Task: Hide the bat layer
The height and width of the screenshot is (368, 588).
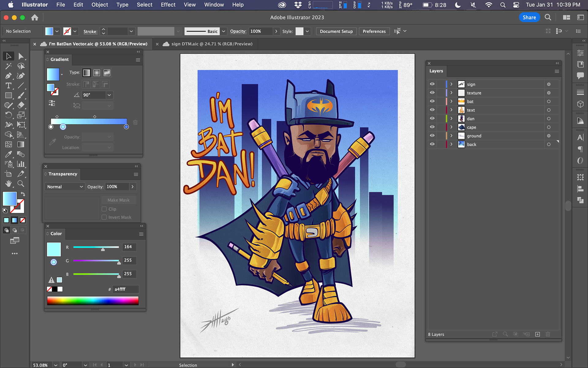Action: [432, 101]
